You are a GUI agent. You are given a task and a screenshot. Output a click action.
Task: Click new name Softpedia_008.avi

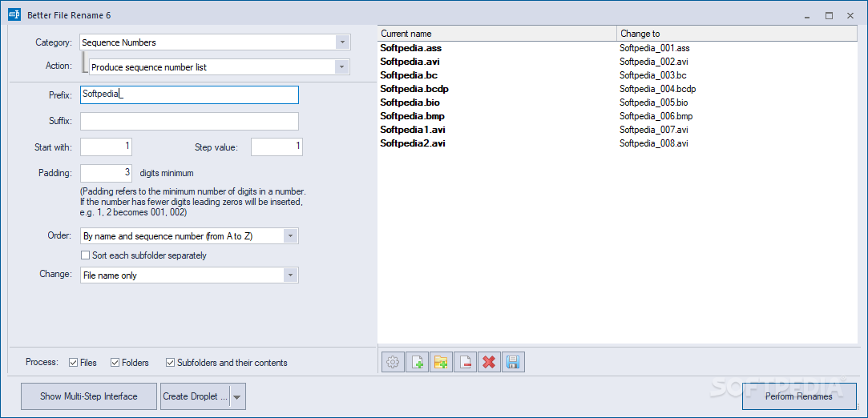tap(654, 143)
